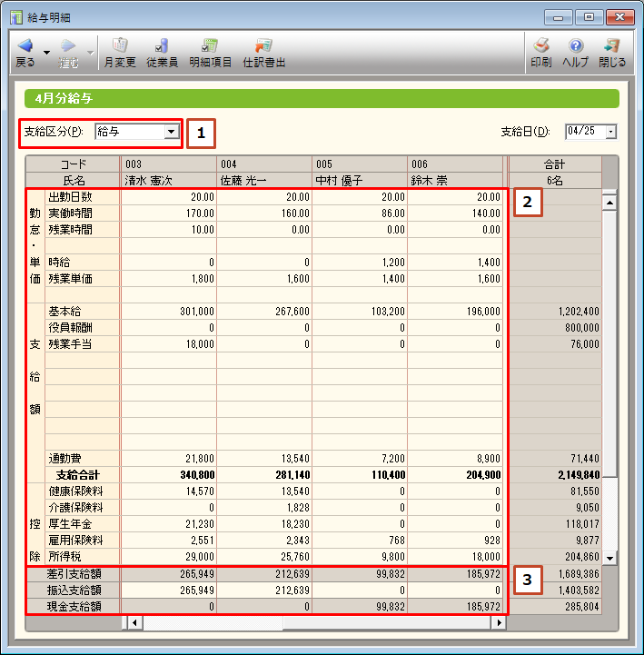Image resolution: width=644 pixels, height=655 pixels.
Task: Open the ヘルプ help icon
Action: tap(575, 46)
